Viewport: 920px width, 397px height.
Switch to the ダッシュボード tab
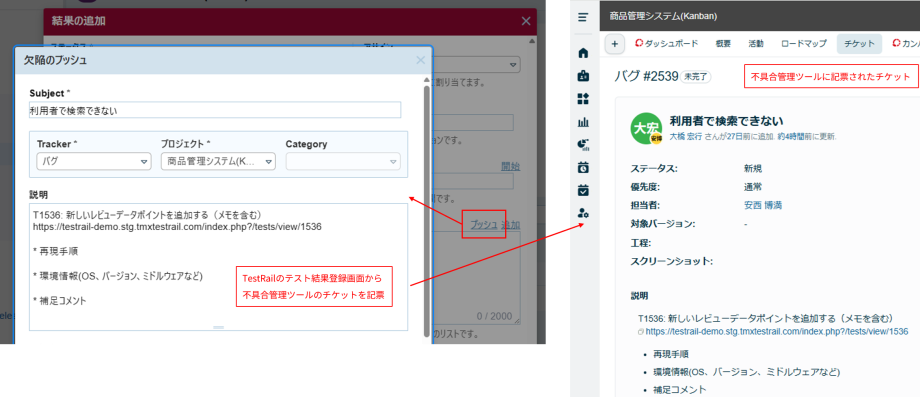[x=667, y=43]
